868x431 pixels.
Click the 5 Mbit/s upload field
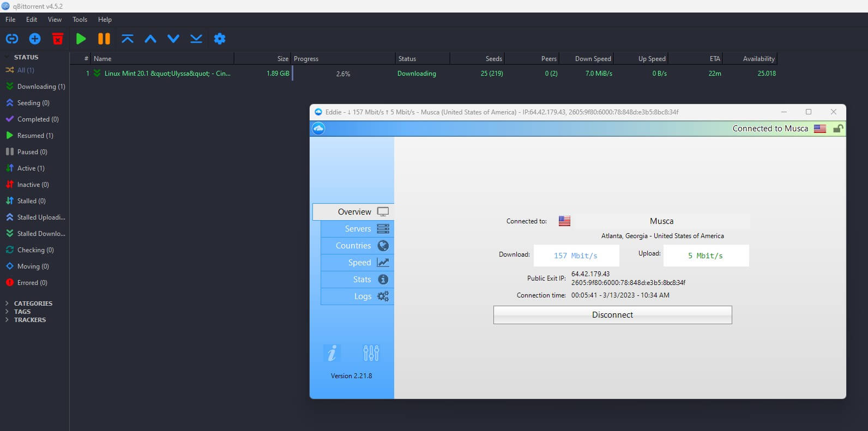pos(706,256)
